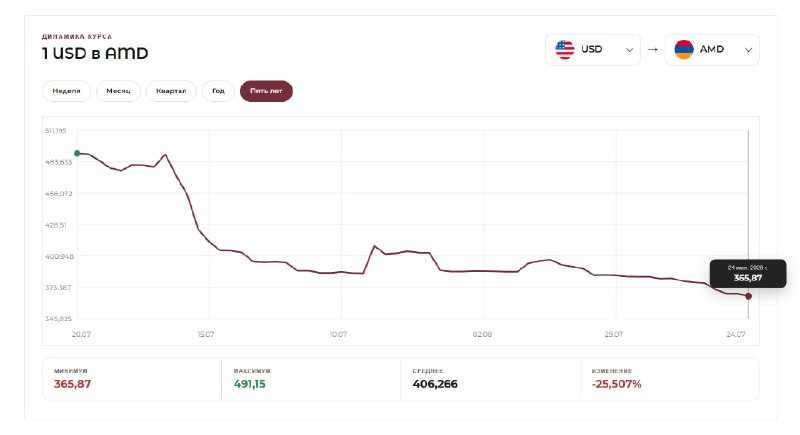Screen dimensions: 800x435
Task: Click the 365,87 tooltip on the chart
Action: [x=748, y=273]
